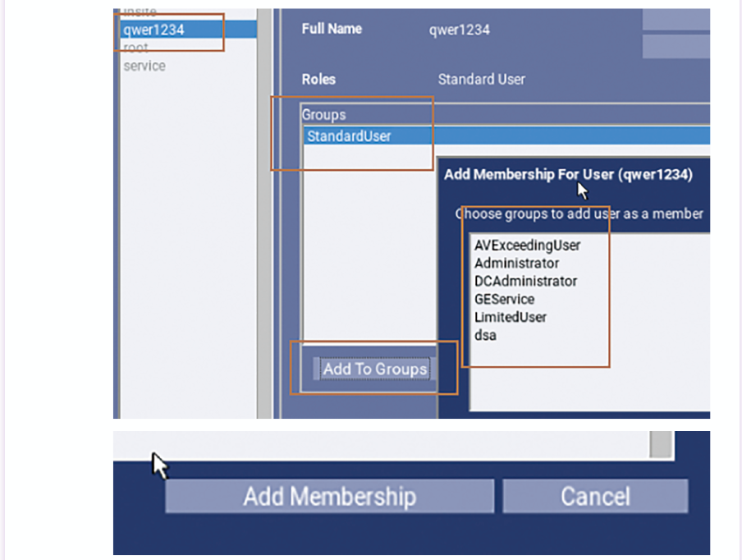Select the GEService group
This screenshot has width=742, height=560.
504,299
